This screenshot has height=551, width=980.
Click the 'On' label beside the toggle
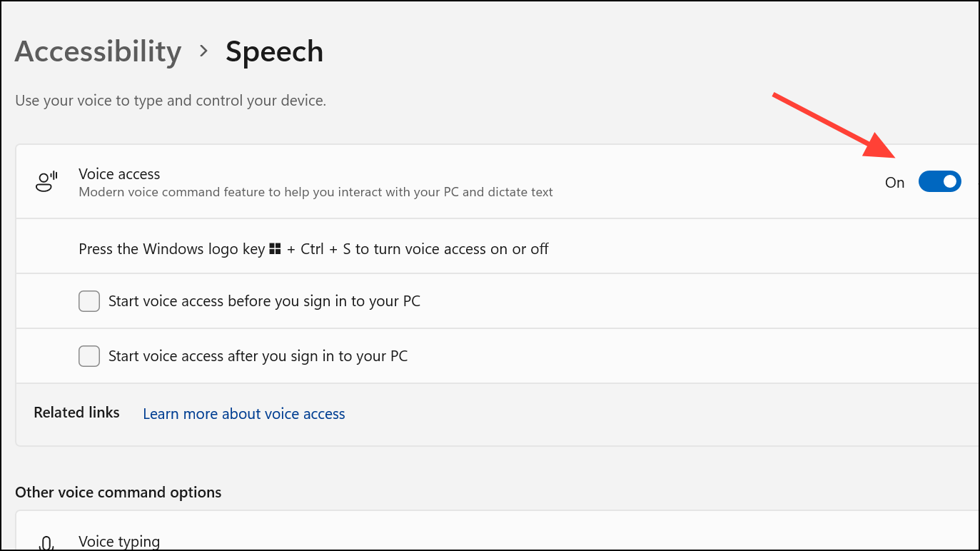click(x=894, y=182)
